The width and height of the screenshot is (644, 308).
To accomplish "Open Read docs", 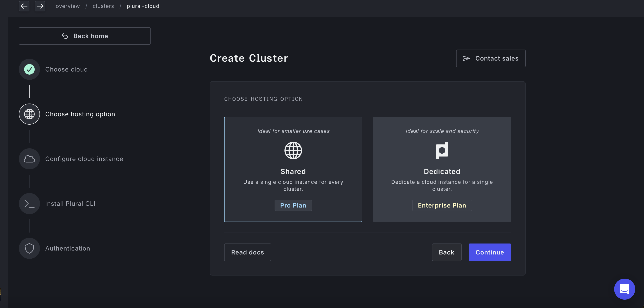I will pos(248,252).
